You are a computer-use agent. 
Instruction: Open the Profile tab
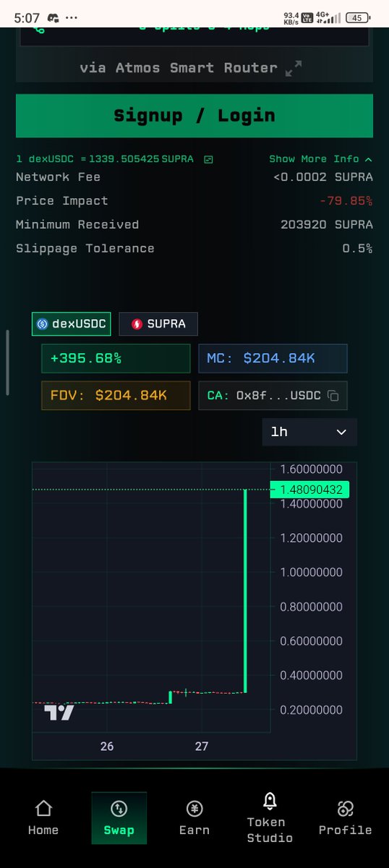pyautogui.click(x=345, y=818)
